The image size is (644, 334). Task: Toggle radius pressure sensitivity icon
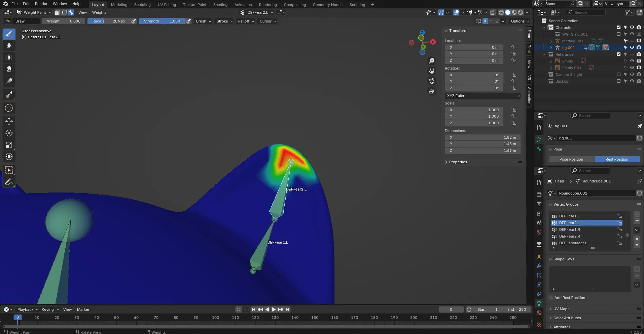tap(134, 21)
